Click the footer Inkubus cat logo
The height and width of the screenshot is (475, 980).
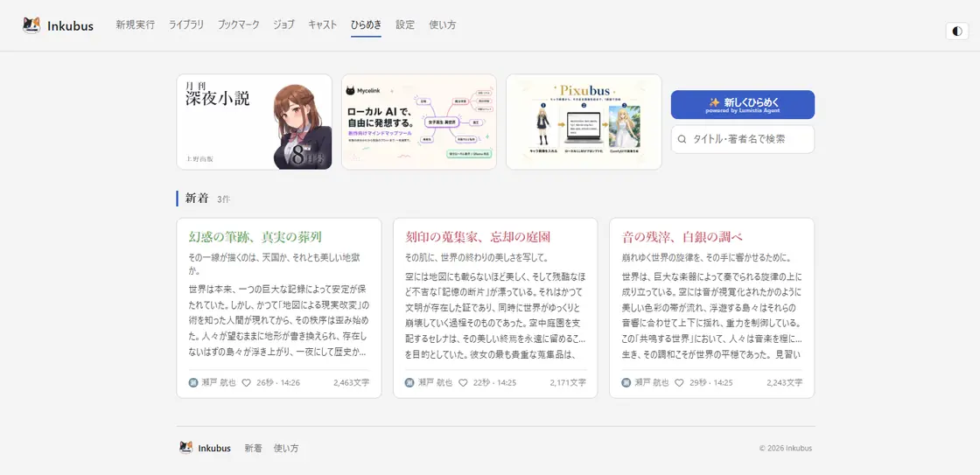[185, 448]
